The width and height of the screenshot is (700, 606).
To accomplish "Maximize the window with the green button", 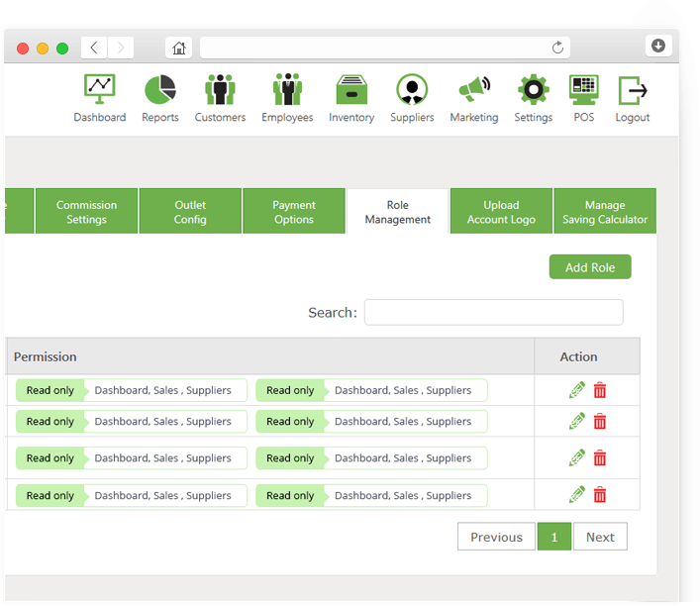I will (x=62, y=49).
